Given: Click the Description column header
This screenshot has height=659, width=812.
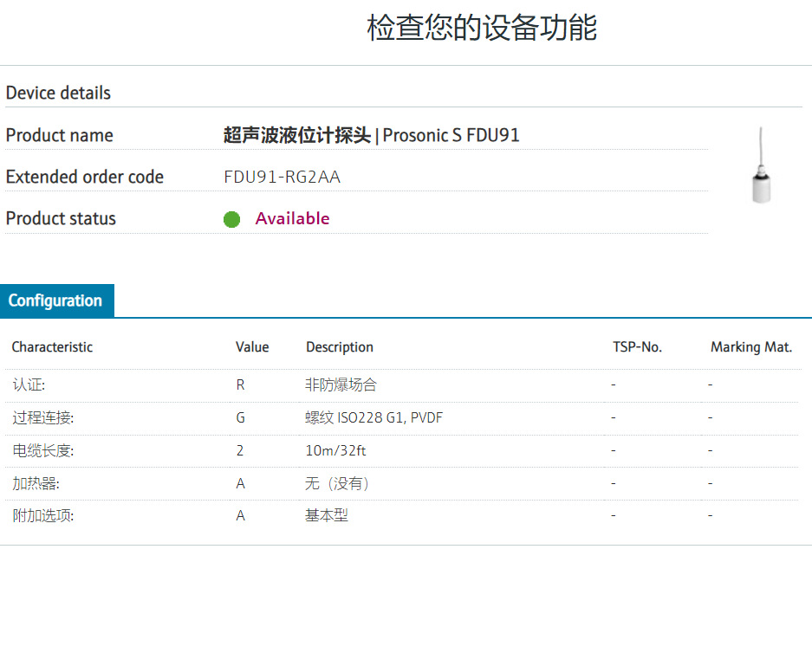Looking at the screenshot, I should (x=339, y=347).
